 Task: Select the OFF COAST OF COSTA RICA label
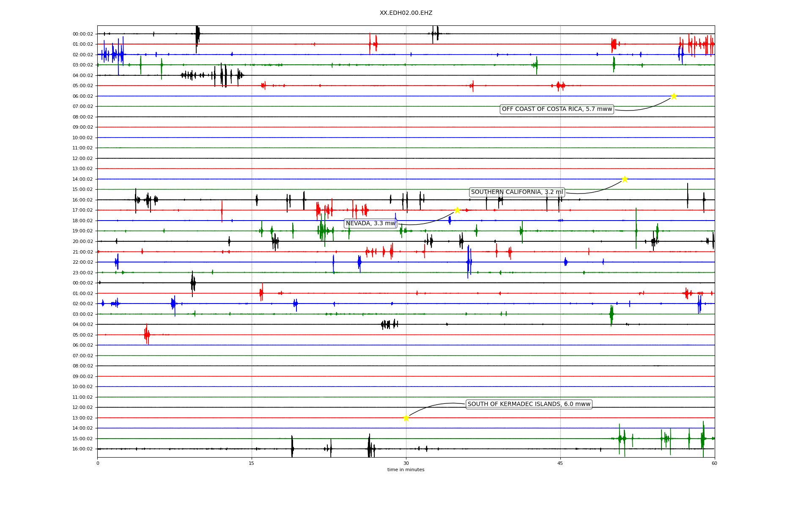point(557,109)
